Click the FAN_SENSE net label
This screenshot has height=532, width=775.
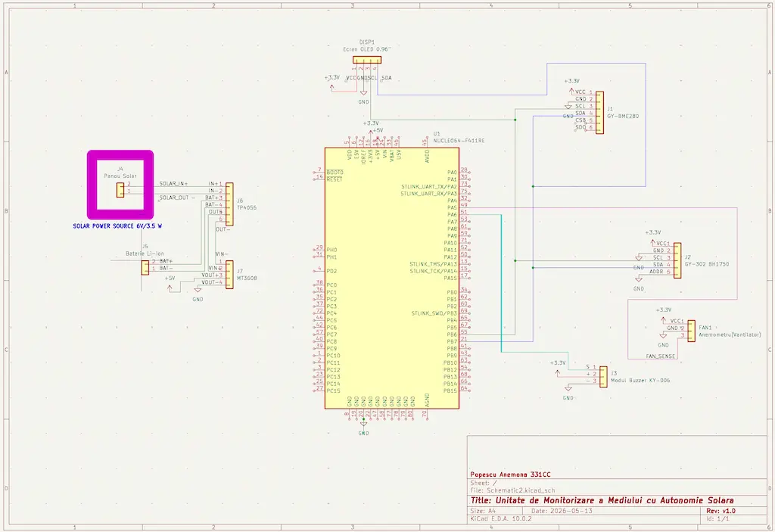pyautogui.click(x=660, y=356)
